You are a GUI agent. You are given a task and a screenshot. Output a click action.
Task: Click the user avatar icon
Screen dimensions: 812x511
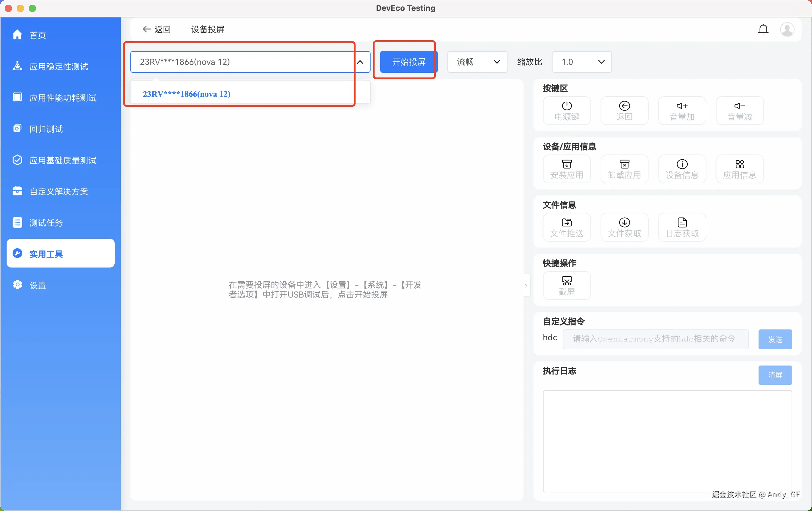point(787,29)
